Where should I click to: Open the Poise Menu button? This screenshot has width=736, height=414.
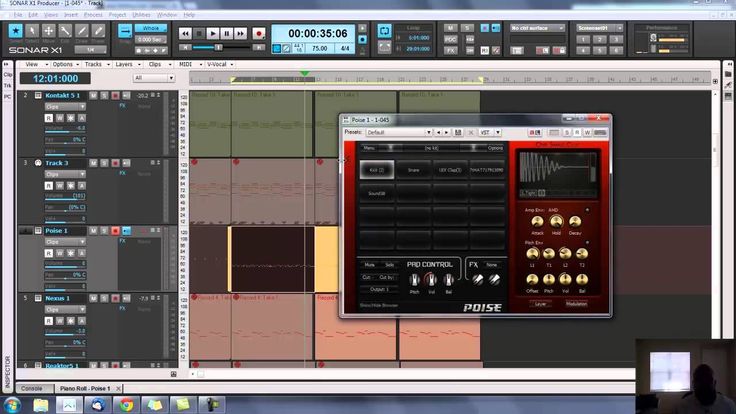coord(369,148)
